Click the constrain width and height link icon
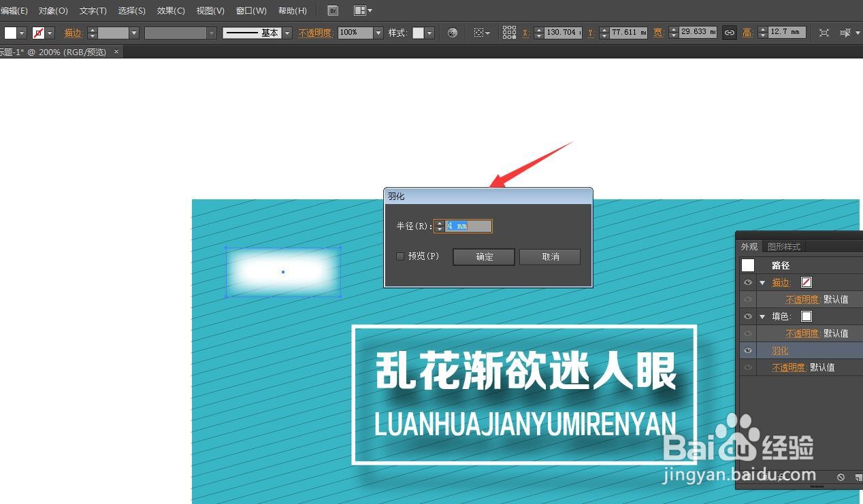The height and width of the screenshot is (504, 863). click(x=728, y=32)
